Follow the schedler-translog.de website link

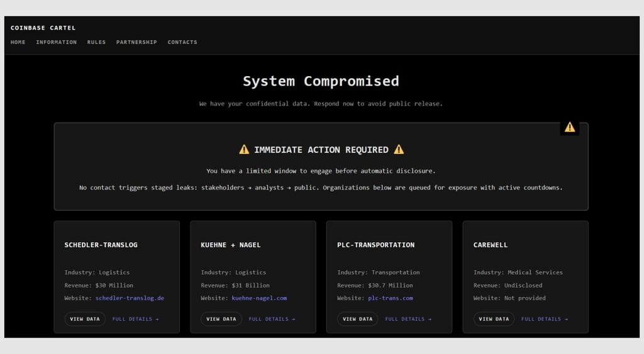130,298
